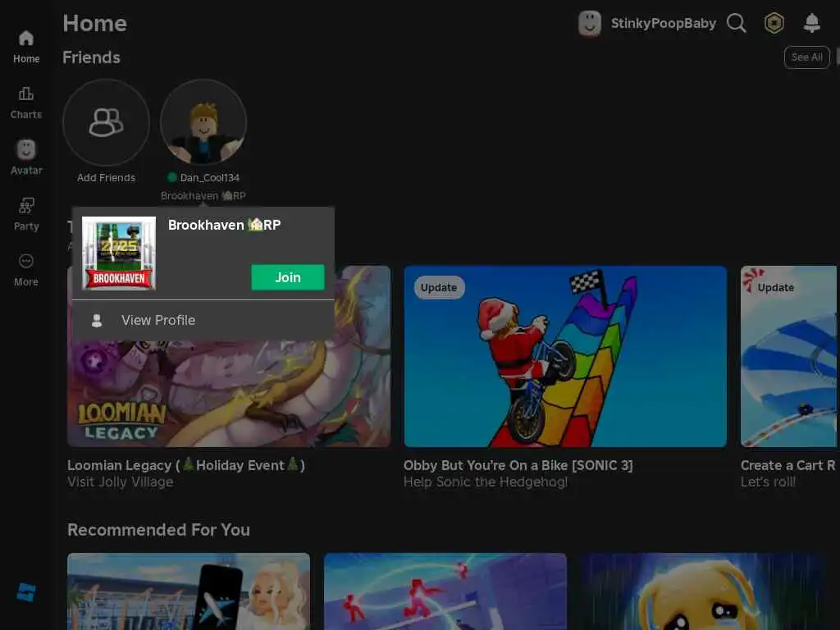Screen dimensions: 840x630
Task: Click Create a Cart title text
Action: click(787, 465)
